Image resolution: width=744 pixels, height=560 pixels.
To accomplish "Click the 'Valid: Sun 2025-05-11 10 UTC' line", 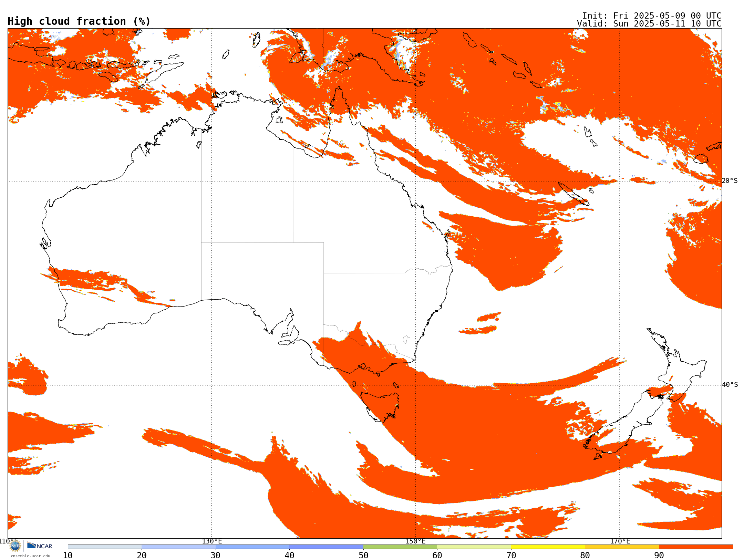I will (x=649, y=24).
